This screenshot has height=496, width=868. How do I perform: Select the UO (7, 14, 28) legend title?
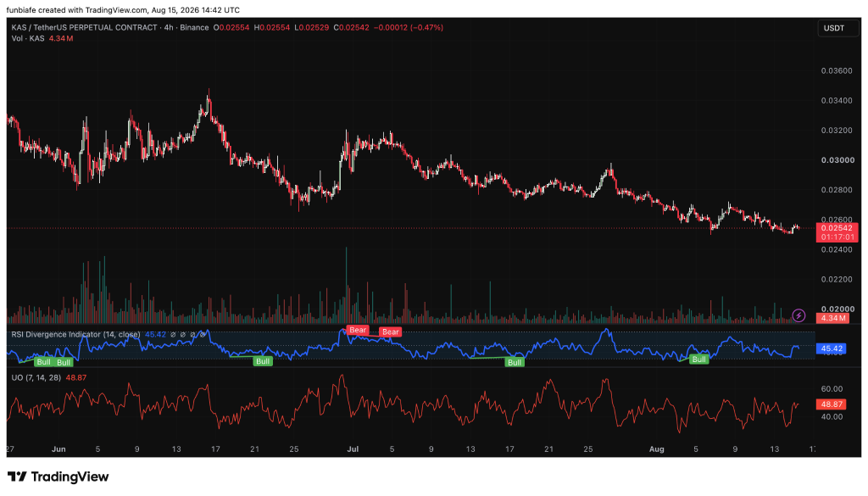pos(36,377)
